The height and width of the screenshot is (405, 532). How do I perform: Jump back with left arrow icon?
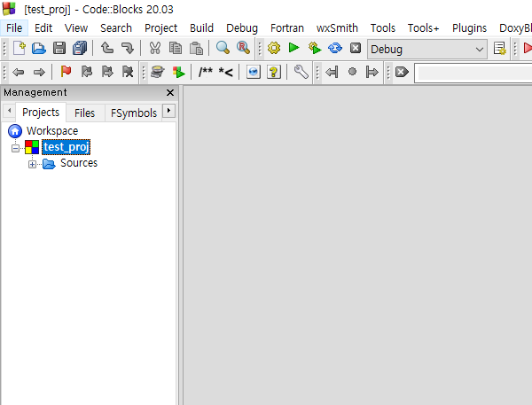[x=19, y=72]
